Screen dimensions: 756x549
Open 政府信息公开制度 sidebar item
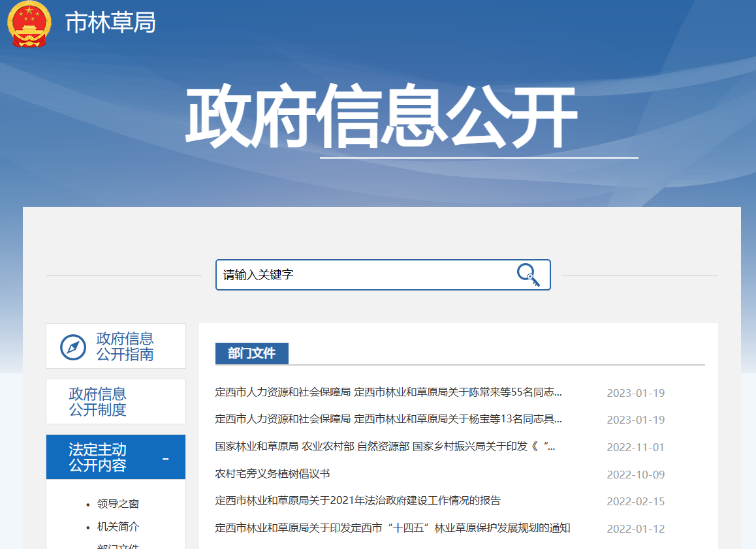tap(98, 402)
